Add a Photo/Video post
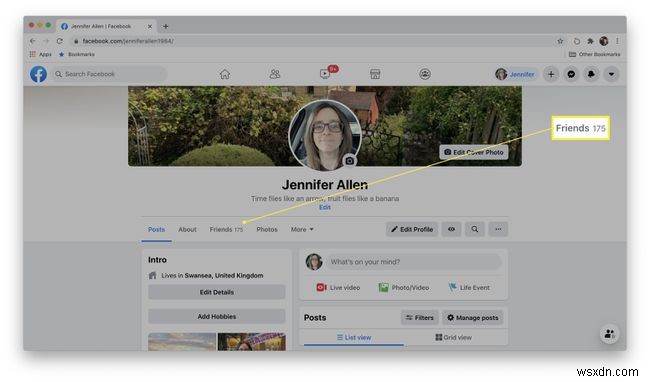The height and width of the screenshot is (382, 650). tap(404, 288)
